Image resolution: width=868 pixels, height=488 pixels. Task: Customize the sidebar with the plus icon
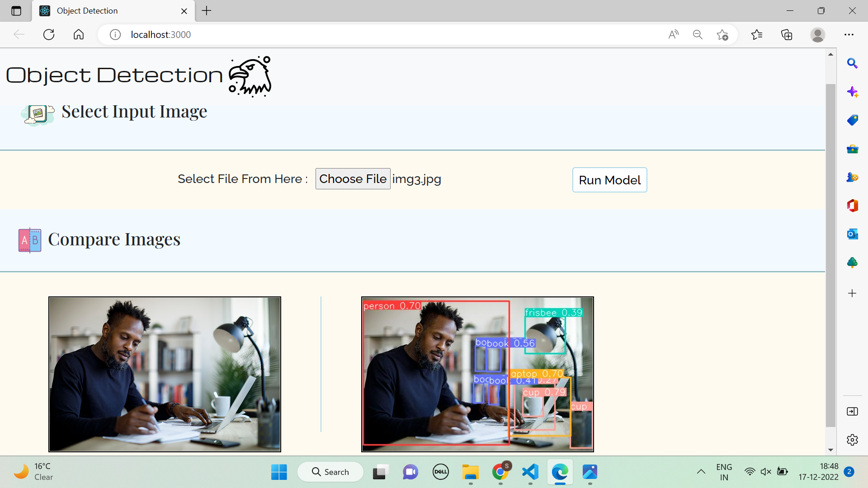tap(853, 293)
